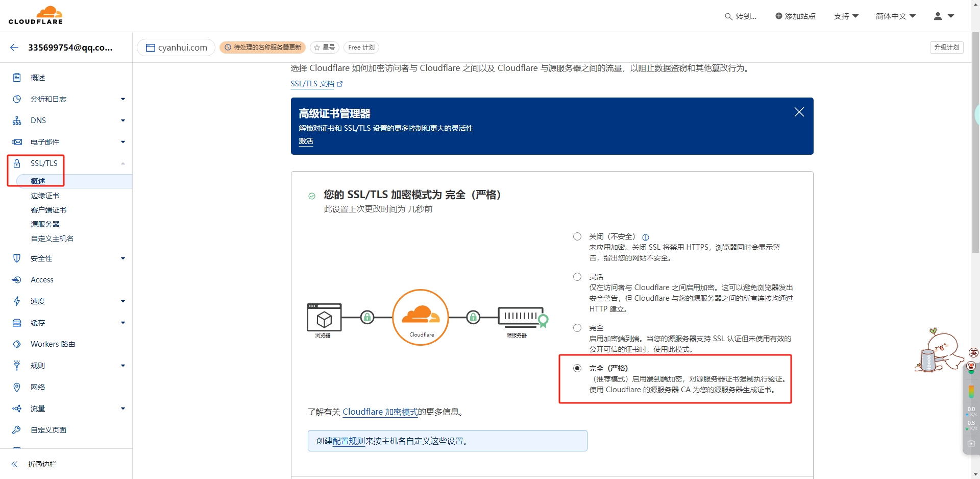
Task: Click the 安全性 shield icon
Action: point(17,258)
